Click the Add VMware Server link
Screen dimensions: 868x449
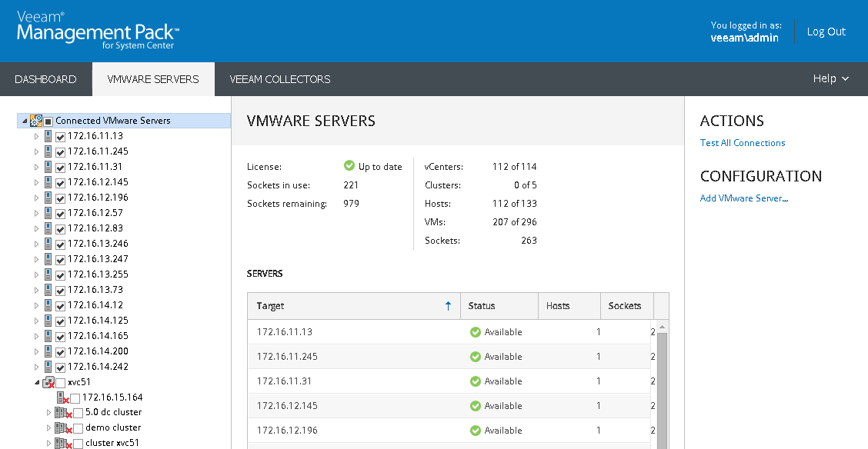[744, 198]
